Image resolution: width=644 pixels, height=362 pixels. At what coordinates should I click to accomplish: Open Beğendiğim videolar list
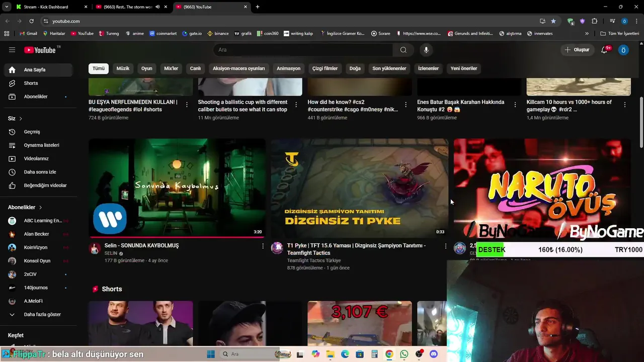[x=39, y=186]
